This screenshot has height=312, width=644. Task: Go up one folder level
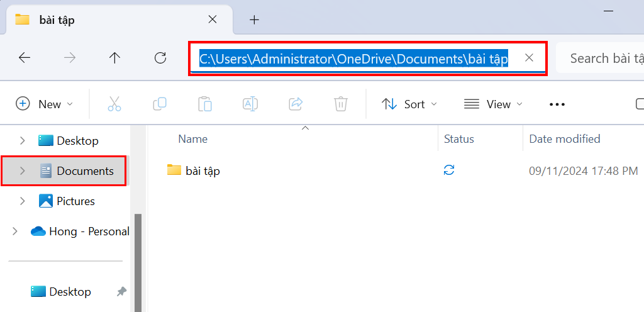[x=114, y=58]
